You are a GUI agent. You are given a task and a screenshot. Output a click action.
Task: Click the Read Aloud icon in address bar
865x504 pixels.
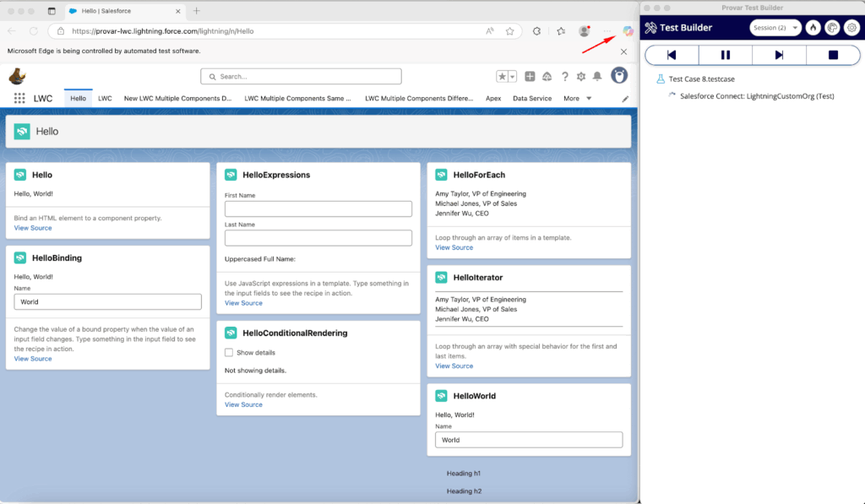pyautogui.click(x=490, y=31)
